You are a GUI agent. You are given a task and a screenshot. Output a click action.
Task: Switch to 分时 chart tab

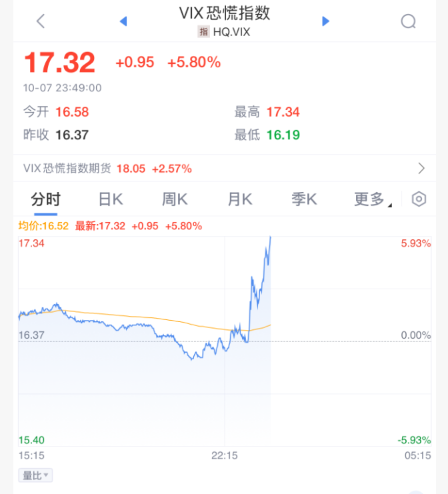pyautogui.click(x=46, y=199)
